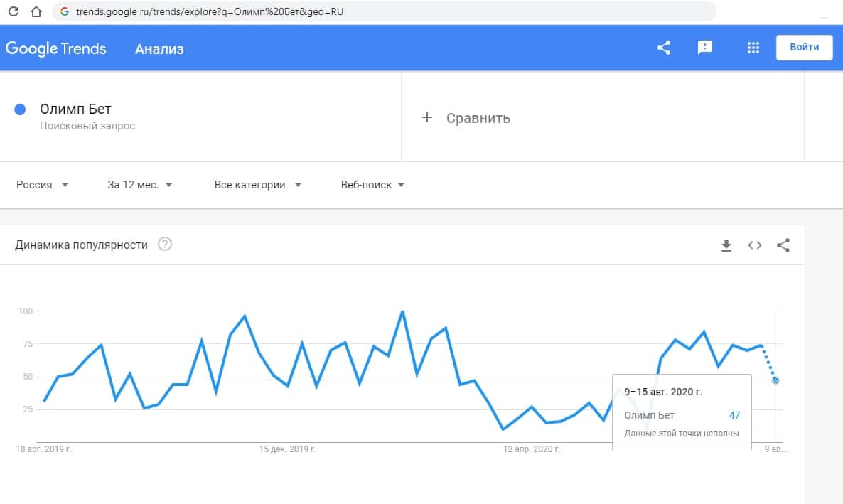Click the share icon in blue header

[664, 48]
